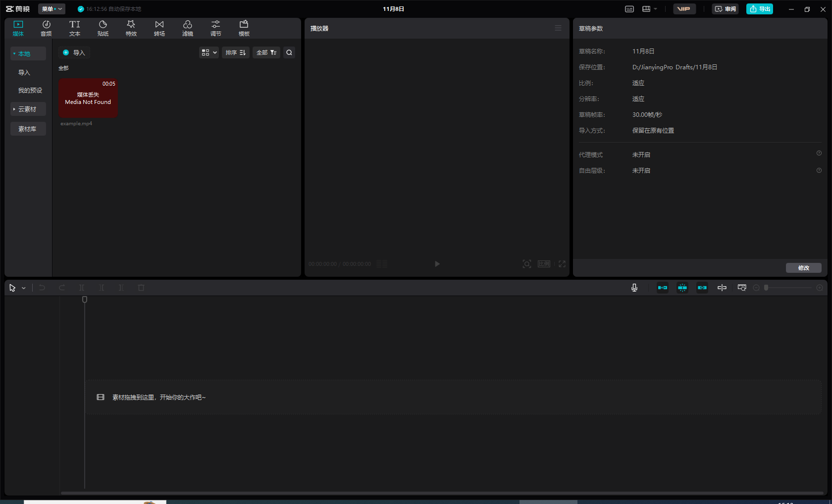The height and width of the screenshot is (504, 832).
Task: Switch to the 转场 (Transitions) tab
Action: 159,28
